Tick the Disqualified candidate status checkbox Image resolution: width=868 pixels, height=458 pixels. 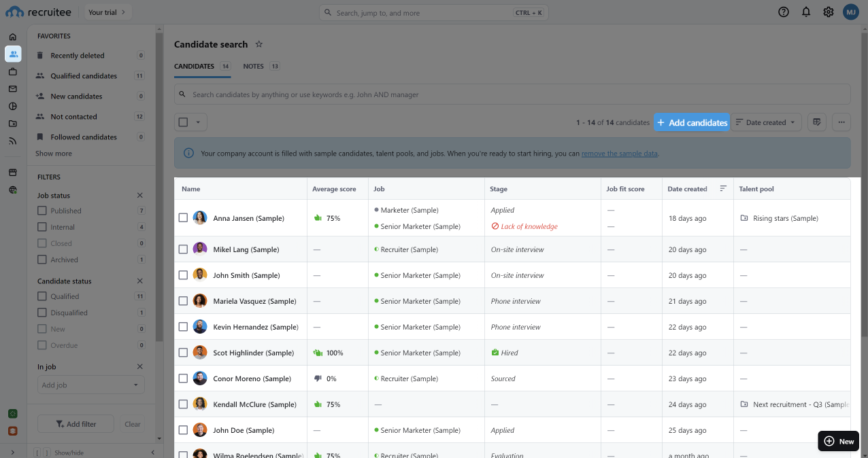[42, 313]
